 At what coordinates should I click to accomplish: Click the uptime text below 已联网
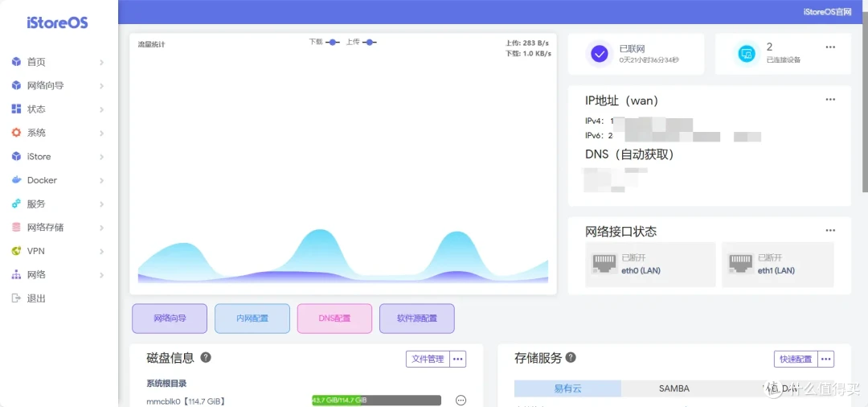point(649,60)
